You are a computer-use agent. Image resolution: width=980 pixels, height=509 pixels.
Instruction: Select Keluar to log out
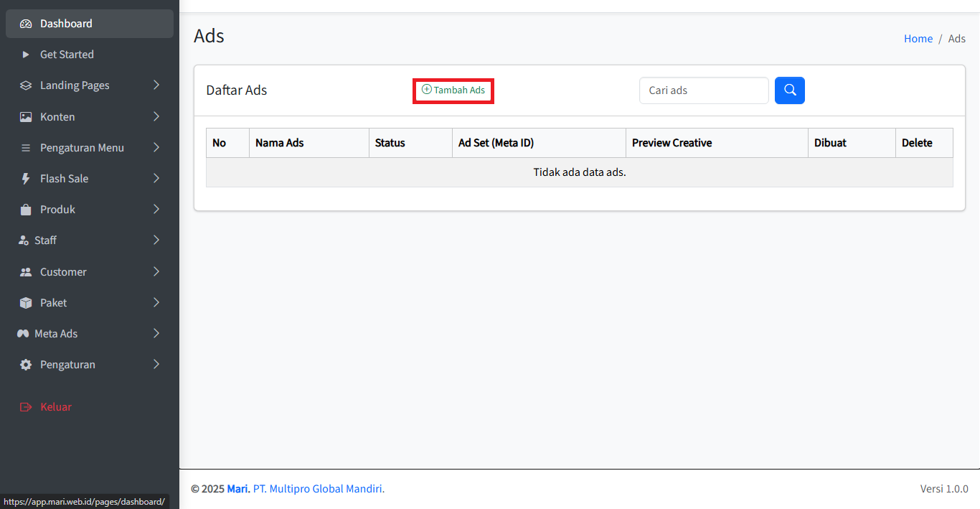click(55, 407)
